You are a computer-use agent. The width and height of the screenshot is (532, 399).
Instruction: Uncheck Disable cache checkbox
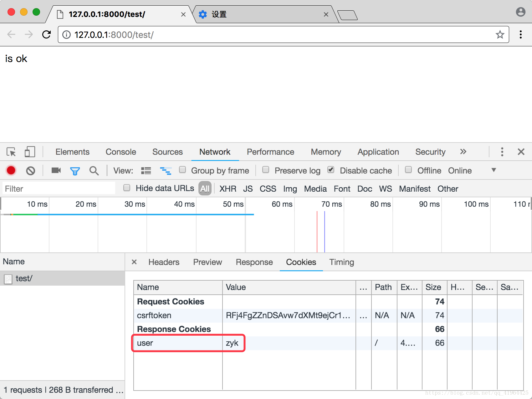pyautogui.click(x=331, y=169)
